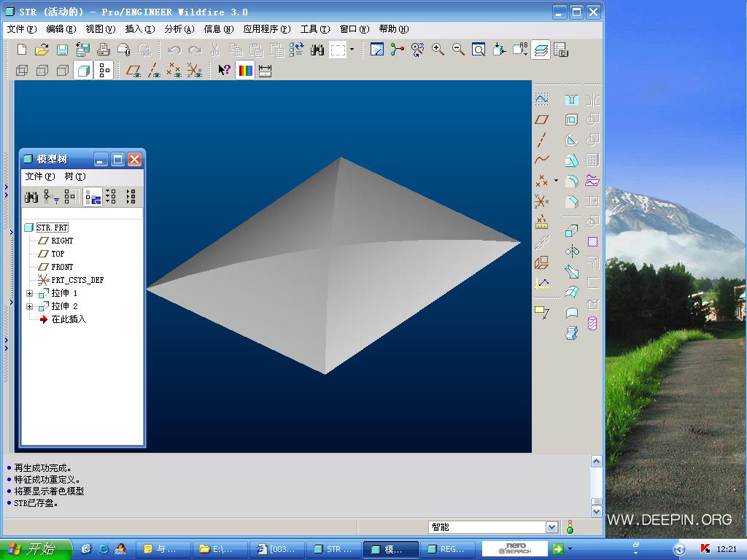Click the Redo arrow icon
The width and height of the screenshot is (747, 560).
(195, 50)
